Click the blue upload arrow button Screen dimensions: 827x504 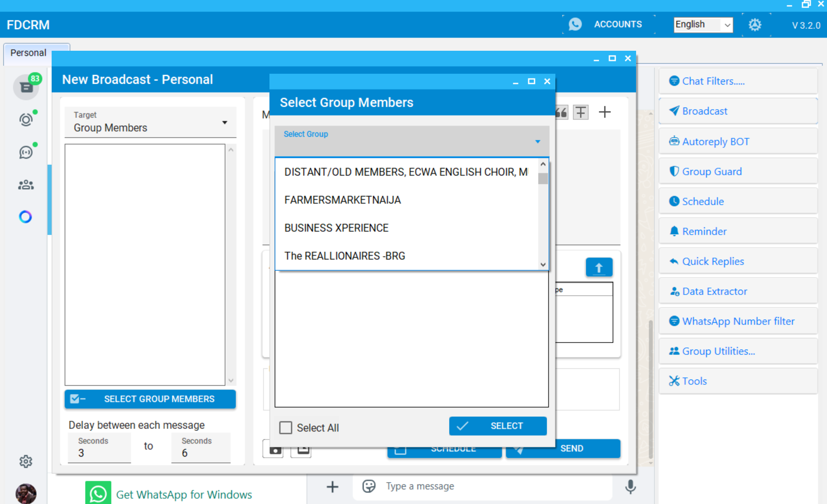click(x=599, y=267)
